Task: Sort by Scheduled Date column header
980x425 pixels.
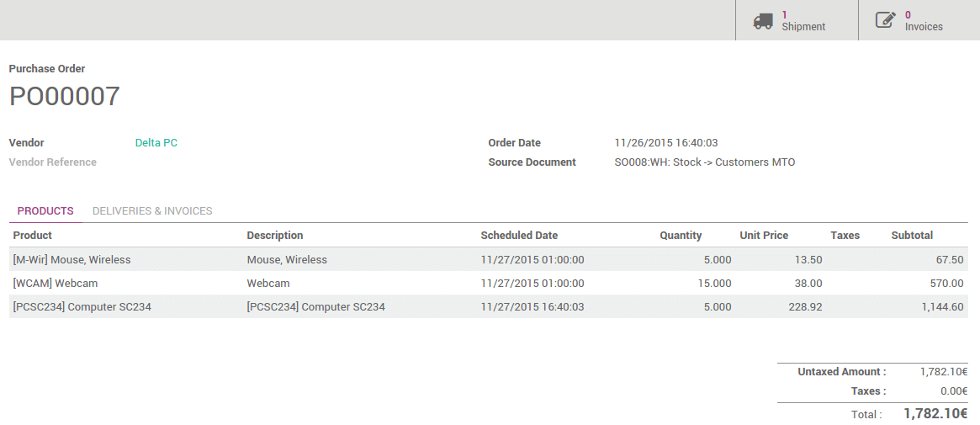Action: tap(519, 236)
